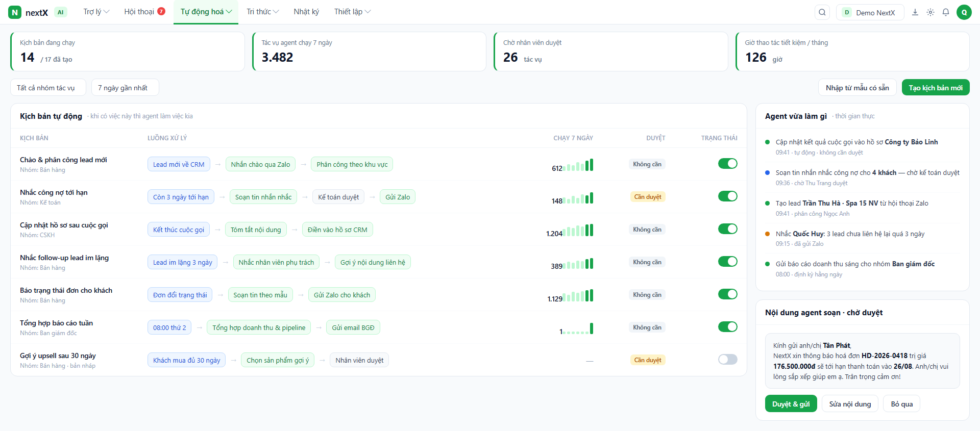Dismiss the draft with Bỏ qua
This screenshot has width=980, height=431.
[x=902, y=404]
